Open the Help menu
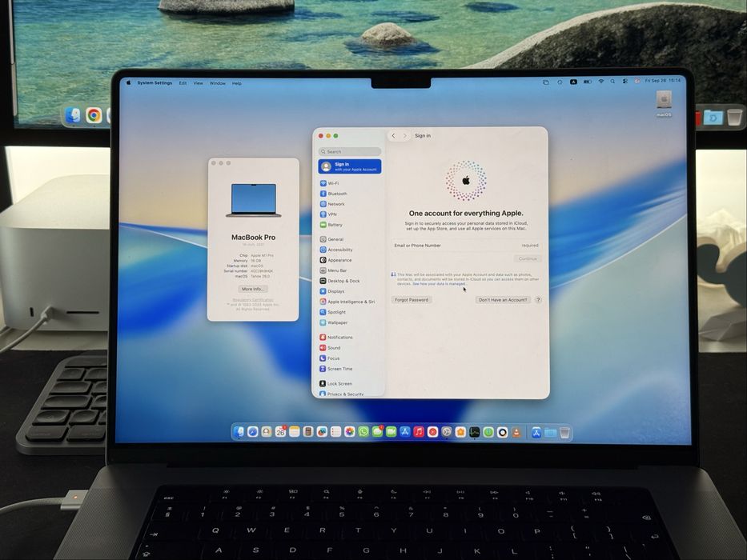 pos(237,83)
